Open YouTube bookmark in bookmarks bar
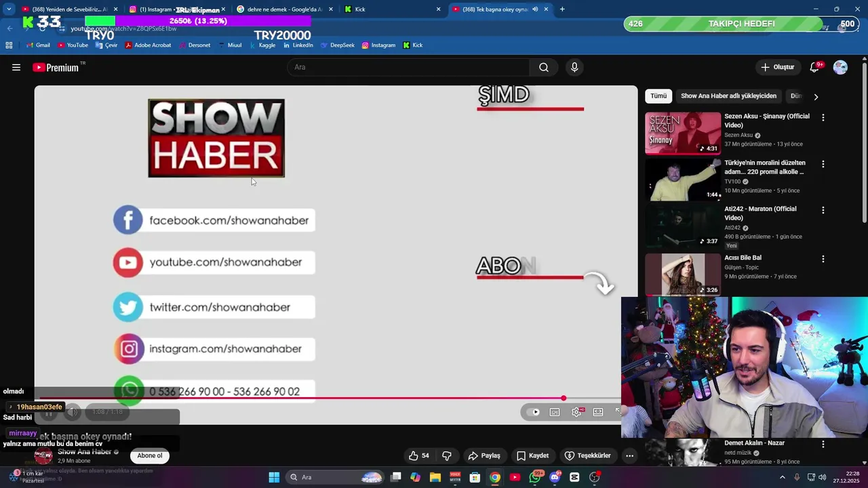The height and width of the screenshot is (488, 868). point(73,45)
